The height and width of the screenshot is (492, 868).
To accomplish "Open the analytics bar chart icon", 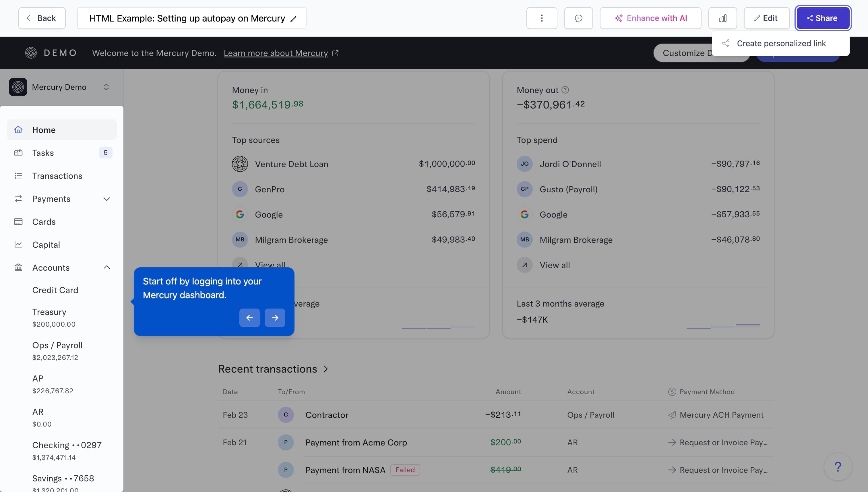I will click(x=722, y=18).
